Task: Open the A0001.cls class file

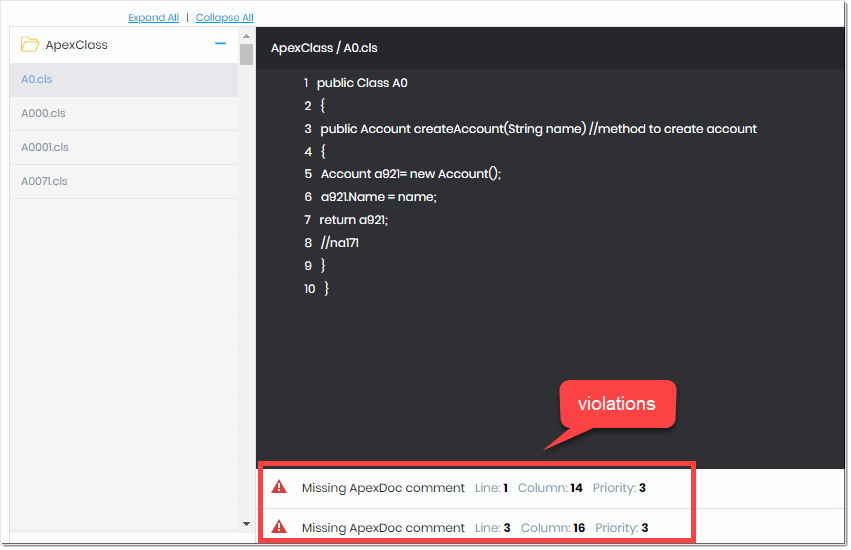Action: 45,147
